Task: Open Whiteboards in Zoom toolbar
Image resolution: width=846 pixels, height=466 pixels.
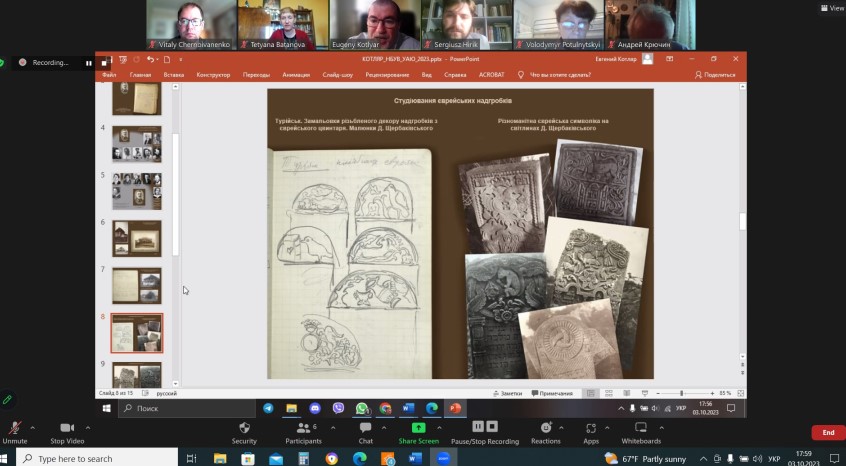Action: click(641, 428)
